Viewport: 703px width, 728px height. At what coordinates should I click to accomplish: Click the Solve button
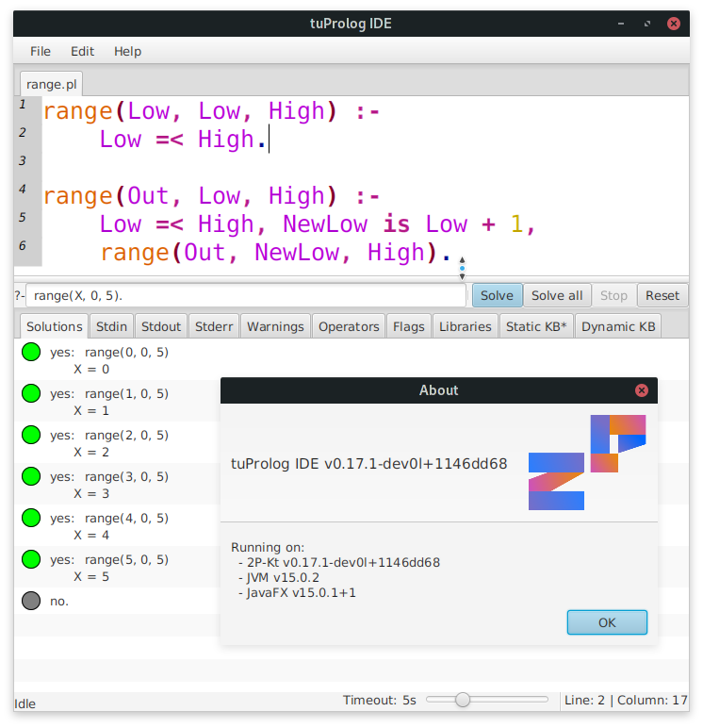point(497,295)
